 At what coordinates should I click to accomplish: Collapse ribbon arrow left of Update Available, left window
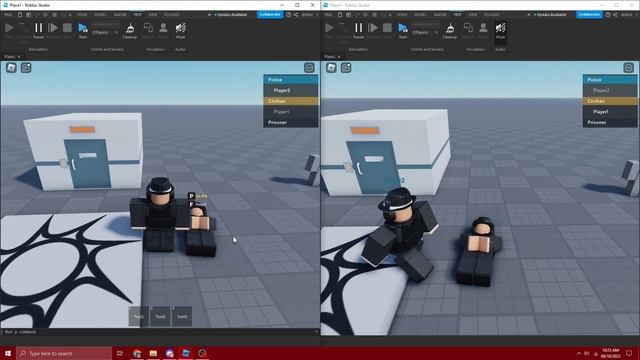[x=209, y=15]
